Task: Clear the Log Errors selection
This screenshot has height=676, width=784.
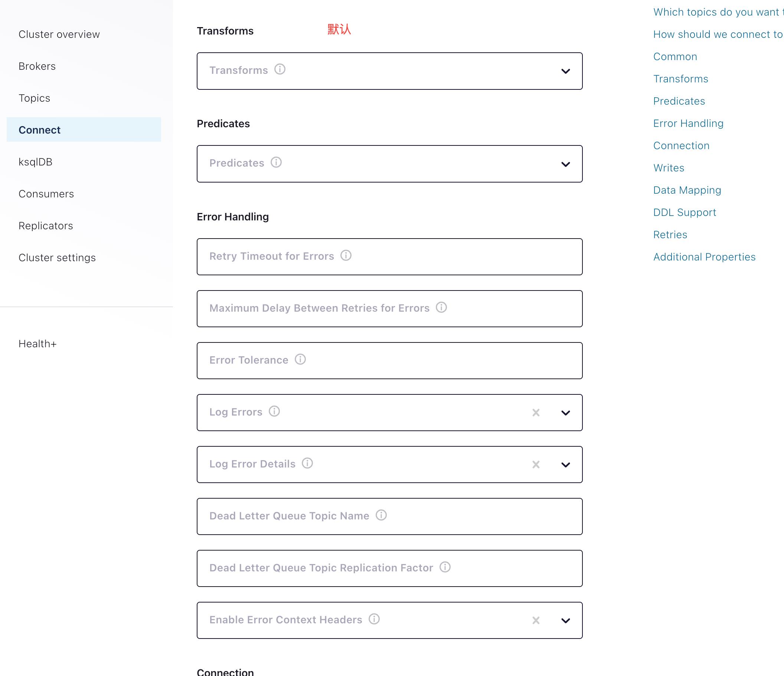Action: click(x=536, y=413)
